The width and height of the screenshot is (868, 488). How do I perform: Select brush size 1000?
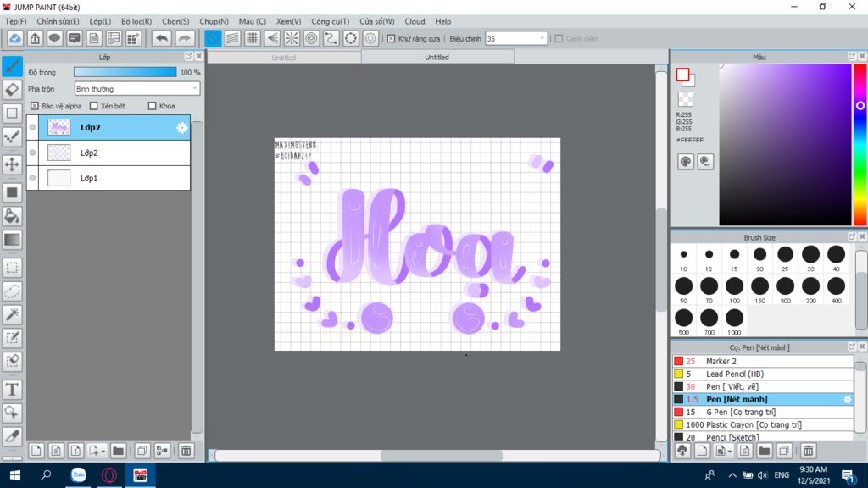[734, 322]
